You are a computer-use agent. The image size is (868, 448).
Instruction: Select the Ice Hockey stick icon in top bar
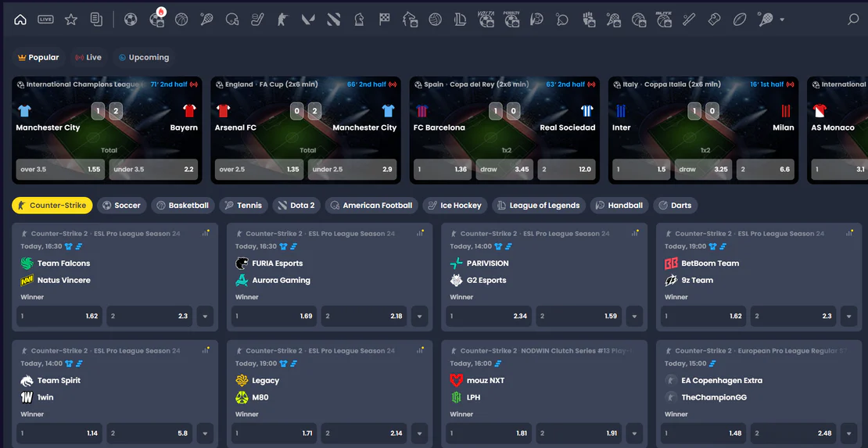pos(257,20)
